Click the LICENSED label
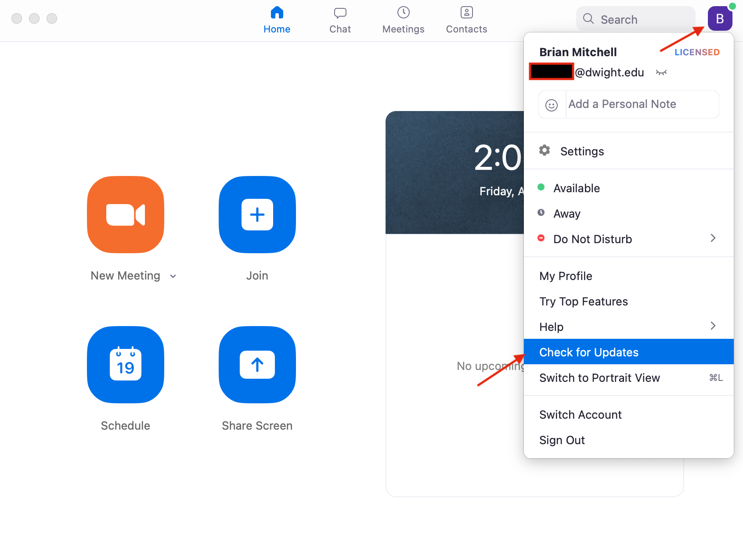The width and height of the screenshot is (743, 560). point(697,52)
